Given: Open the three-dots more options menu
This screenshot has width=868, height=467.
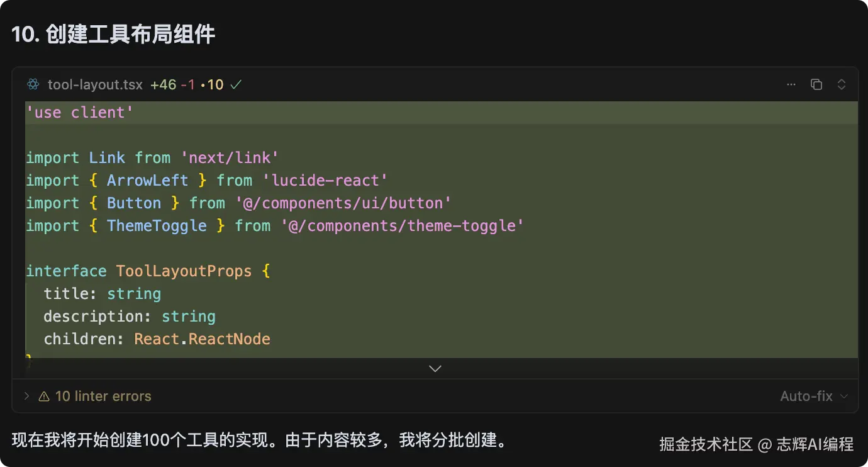Looking at the screenshot, I should [x=791, y=84].
